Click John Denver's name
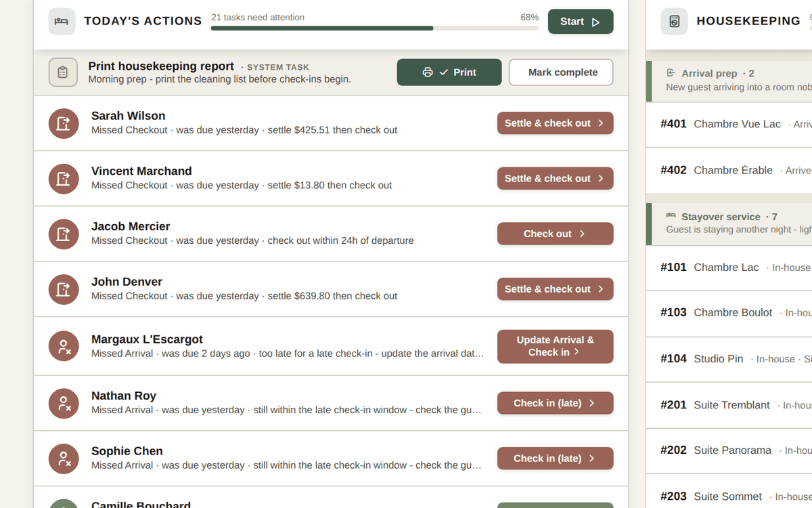The image size is (812, 508). coord(127,282)
